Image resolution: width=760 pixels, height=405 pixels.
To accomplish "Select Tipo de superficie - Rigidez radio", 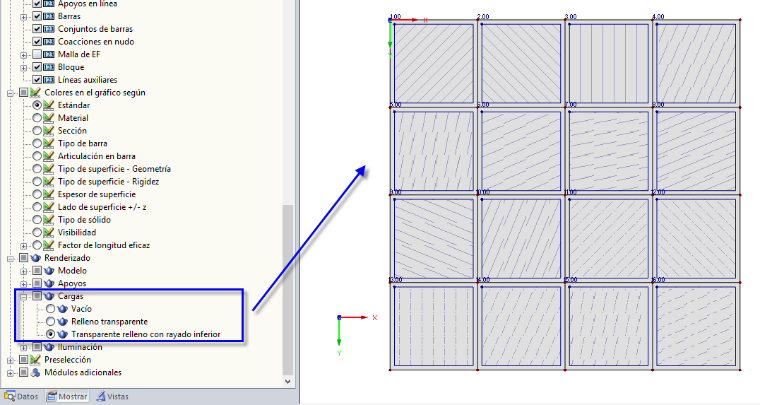I will [37, 181].
